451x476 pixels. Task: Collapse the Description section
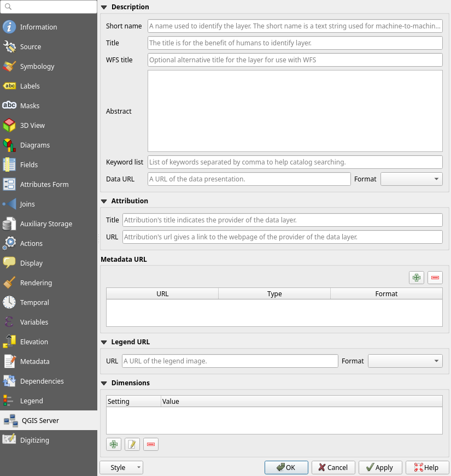click(104, 7)
